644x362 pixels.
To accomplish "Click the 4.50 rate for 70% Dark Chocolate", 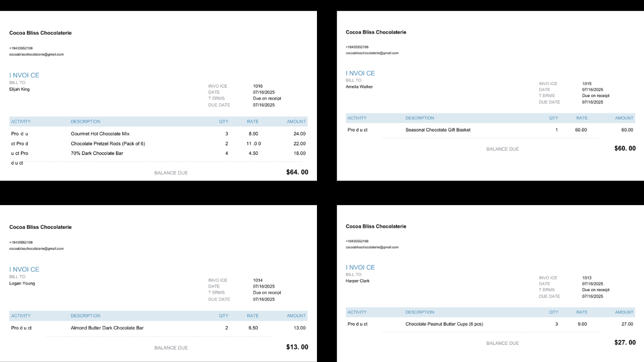I will tap(254, 153).
